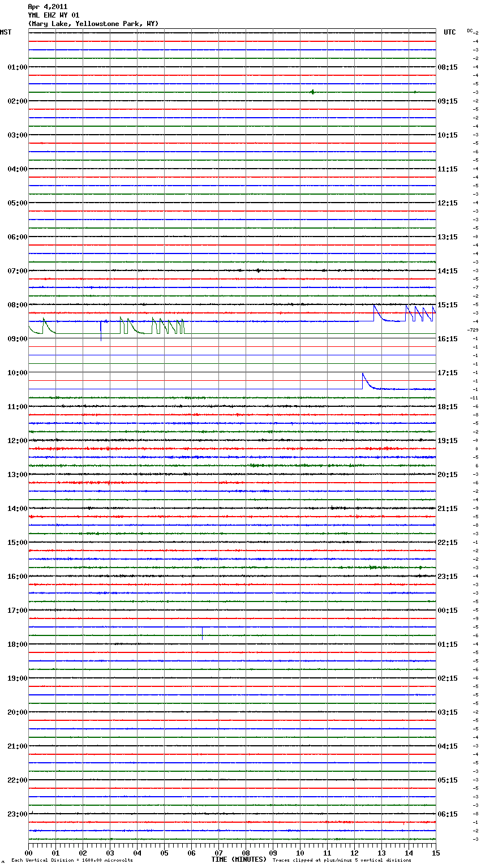Viewport: 481px width, 868px height.
Task: Click the MST time label '05:00'
Action: pos(17,203)
